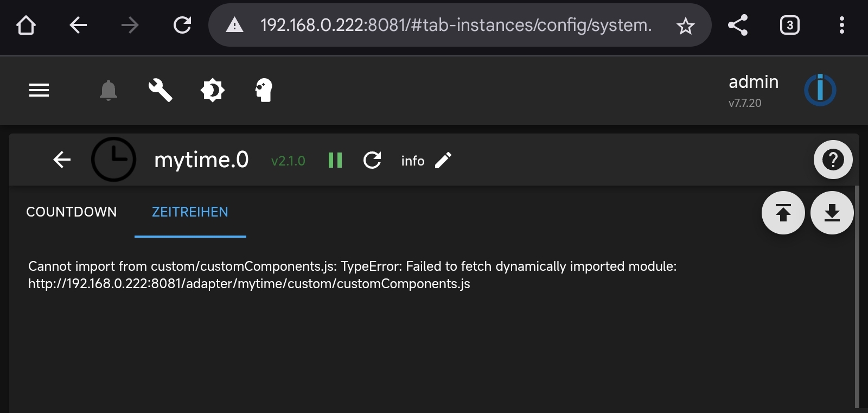This screenshot has width=868, height=413.
Task: Open the help question mark button
Action: tap(833, 160)
